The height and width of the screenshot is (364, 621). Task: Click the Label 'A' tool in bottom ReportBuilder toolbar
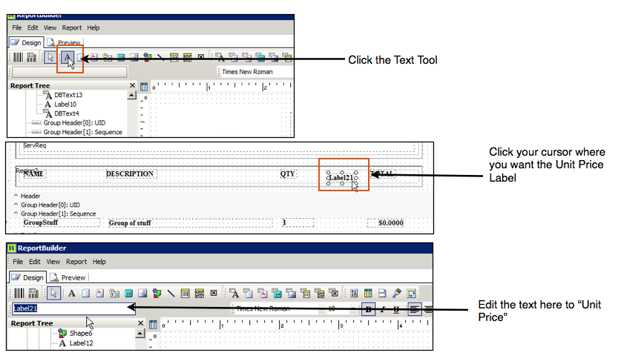71,294
